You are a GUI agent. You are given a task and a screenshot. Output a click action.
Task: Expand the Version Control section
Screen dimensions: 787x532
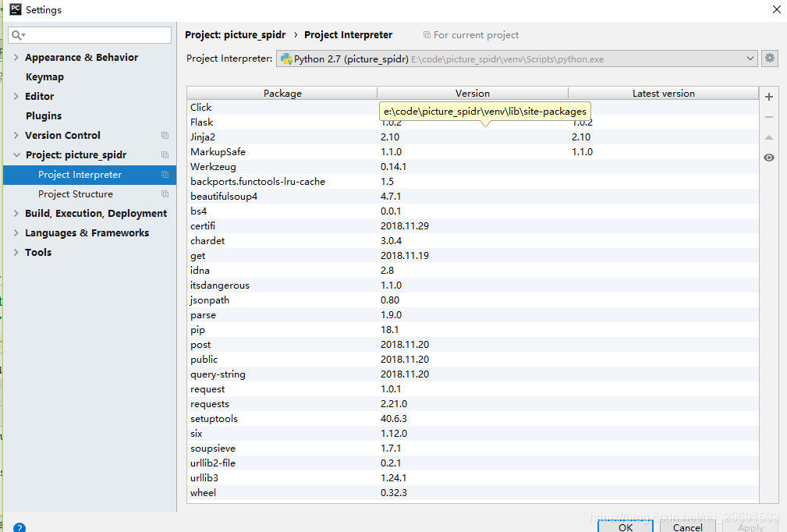(16, 136)
